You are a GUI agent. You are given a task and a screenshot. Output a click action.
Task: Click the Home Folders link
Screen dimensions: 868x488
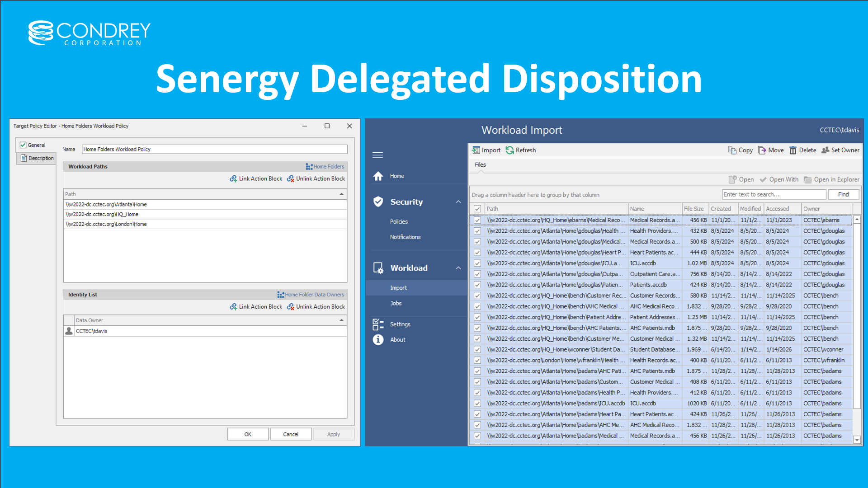[329, 167]
